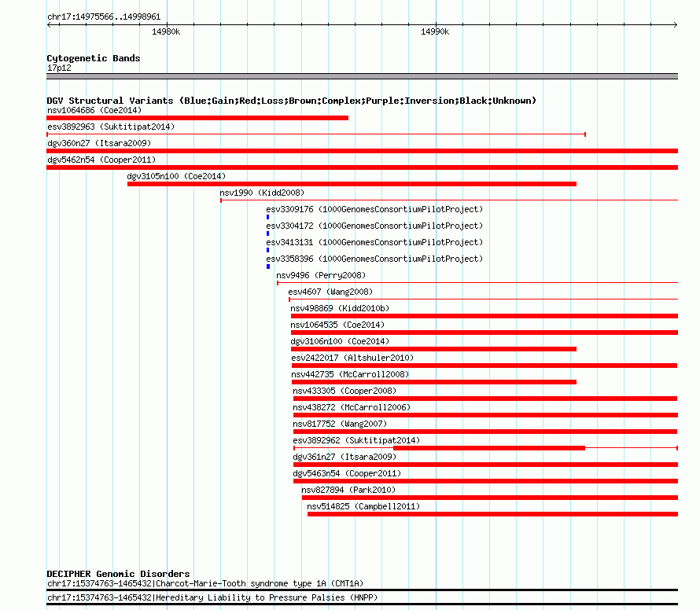The height and width of the screenshot is (610, 700).
Task: Click the red bar under nsv827894
Action: (490, 498)
